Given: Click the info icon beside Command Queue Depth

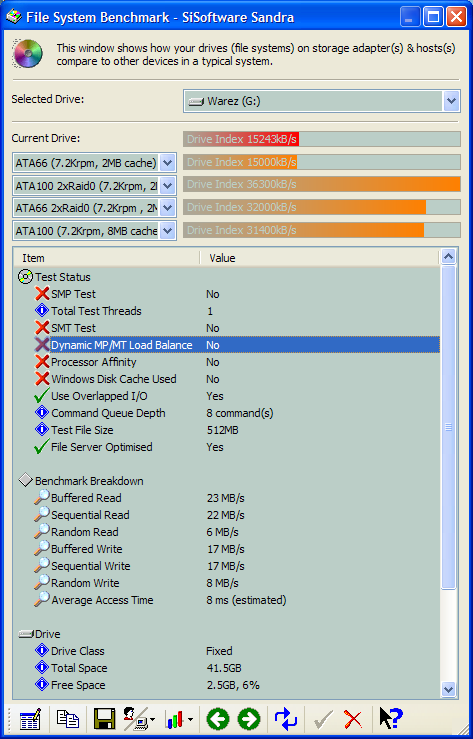Looking at the screenshot, I should [x=42, y=413].
